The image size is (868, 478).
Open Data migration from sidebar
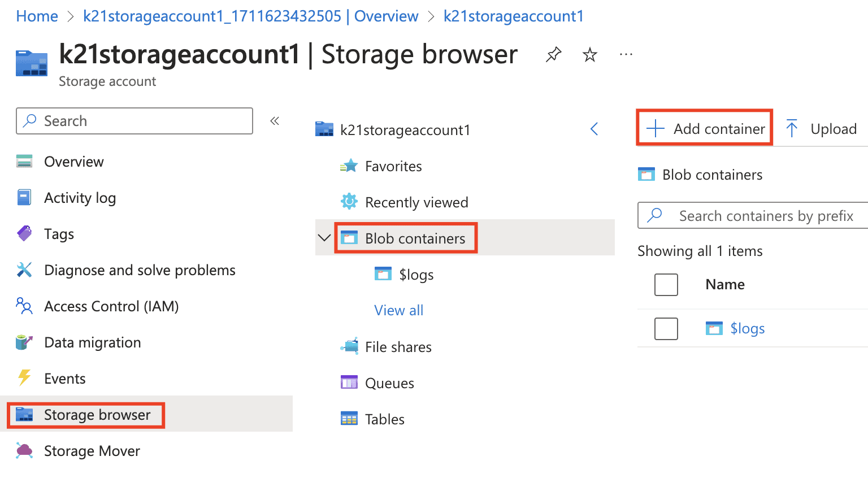coord(92,342)
